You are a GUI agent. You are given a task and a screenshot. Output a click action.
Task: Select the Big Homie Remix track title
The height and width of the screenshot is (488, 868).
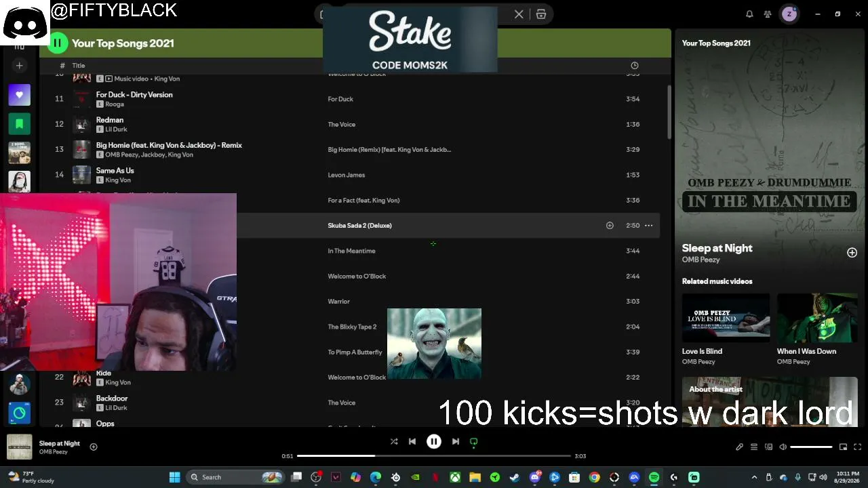tap(169, 145)
